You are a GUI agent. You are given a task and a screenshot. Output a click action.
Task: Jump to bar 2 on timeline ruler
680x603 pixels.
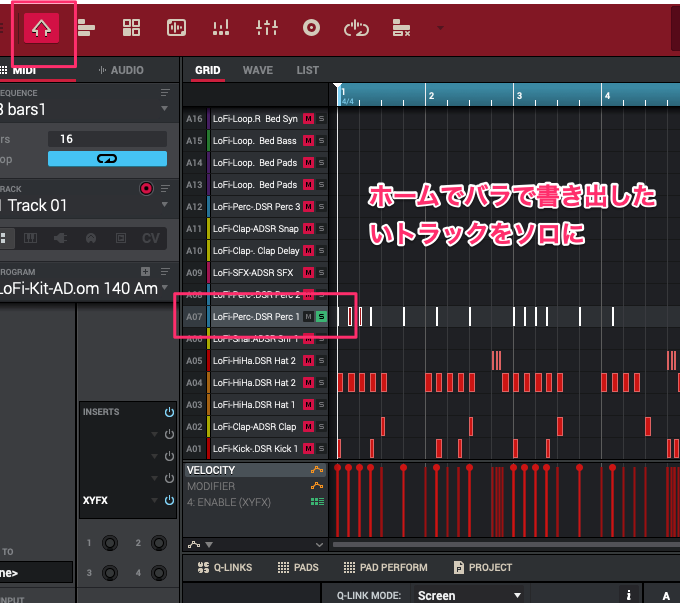click(431, 95)
